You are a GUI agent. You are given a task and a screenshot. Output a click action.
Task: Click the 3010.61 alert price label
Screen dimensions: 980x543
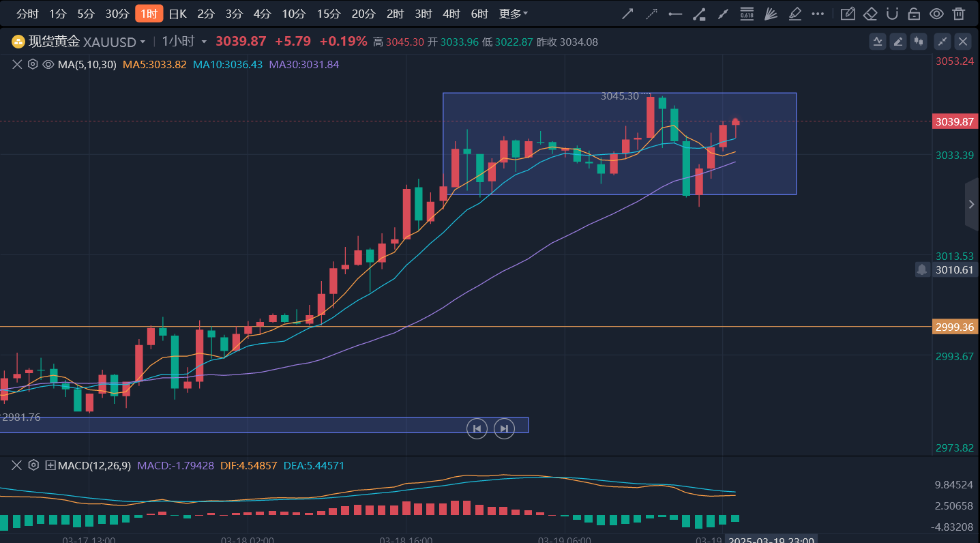[955, 269]
